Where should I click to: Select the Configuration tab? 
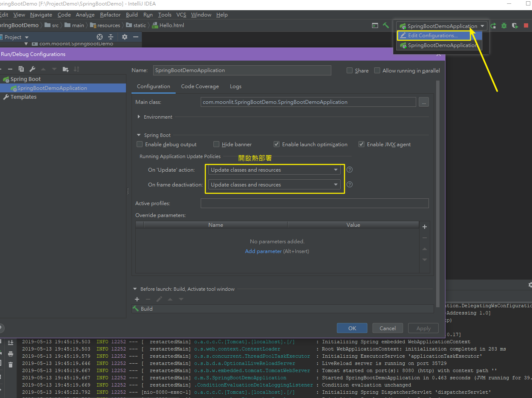153,86
